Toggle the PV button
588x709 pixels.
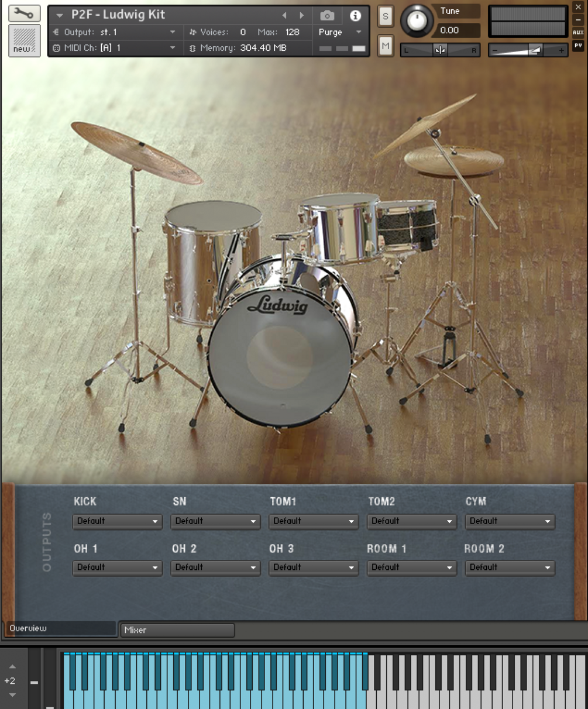coord(578,46)
